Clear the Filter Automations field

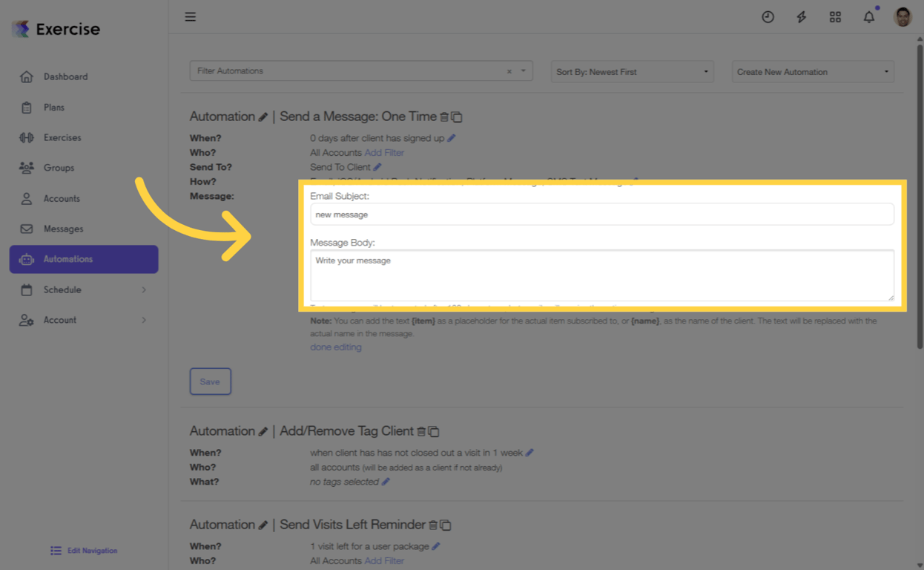(509, 71)
